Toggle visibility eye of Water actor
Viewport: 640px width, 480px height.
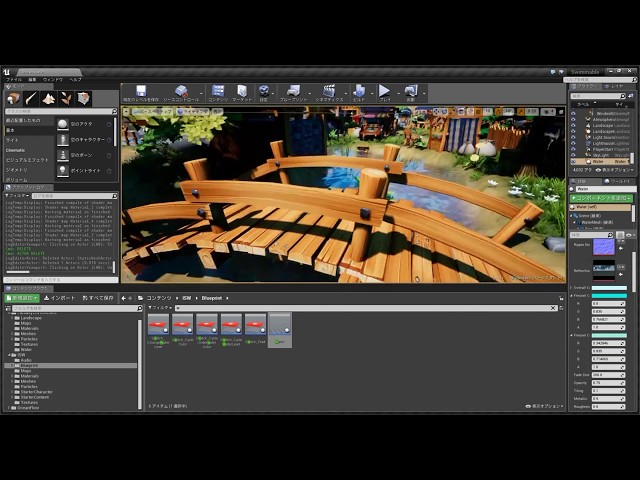click(573, 161)
